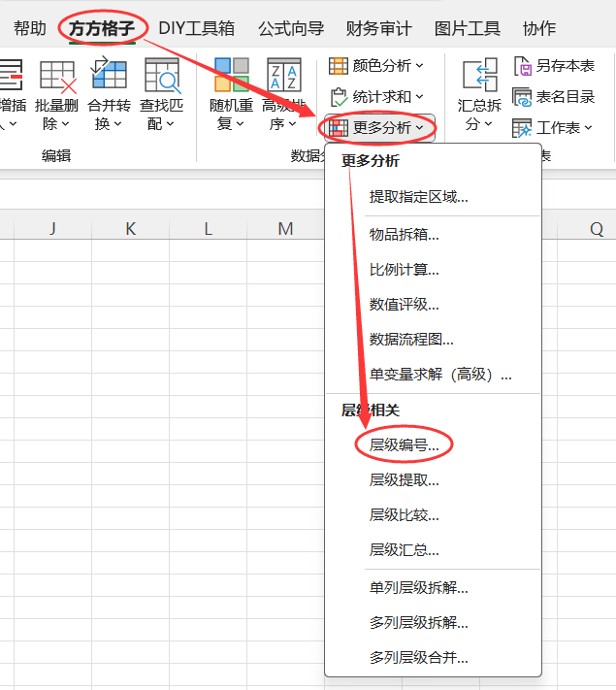Image resolution: width=616 pixels, height=690 pixels.
Task: Expand the 颜色分析 dropdown
Action: pos(376,66)
